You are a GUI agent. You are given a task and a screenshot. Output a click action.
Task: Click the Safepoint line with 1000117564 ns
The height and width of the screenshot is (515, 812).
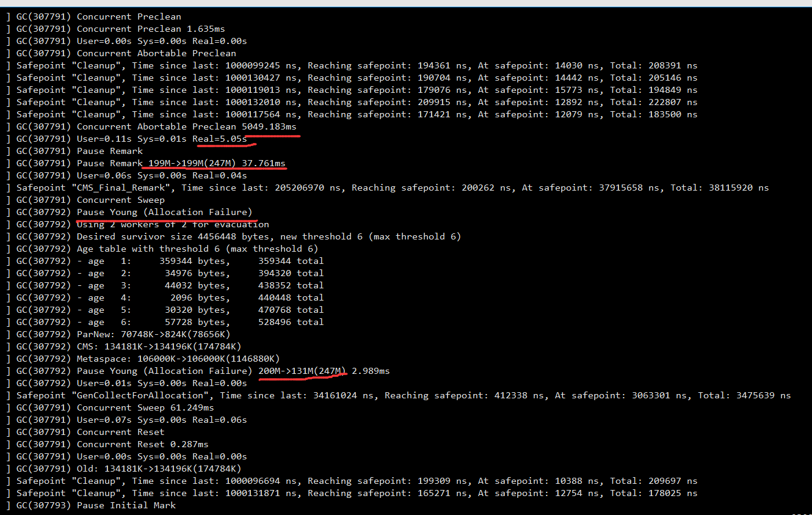352,114
